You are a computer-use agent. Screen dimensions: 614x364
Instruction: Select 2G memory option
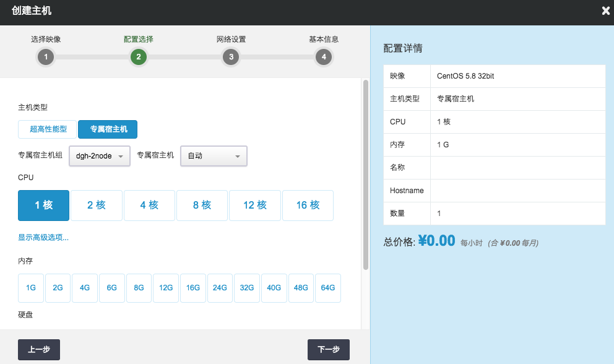tap(58, 288)
